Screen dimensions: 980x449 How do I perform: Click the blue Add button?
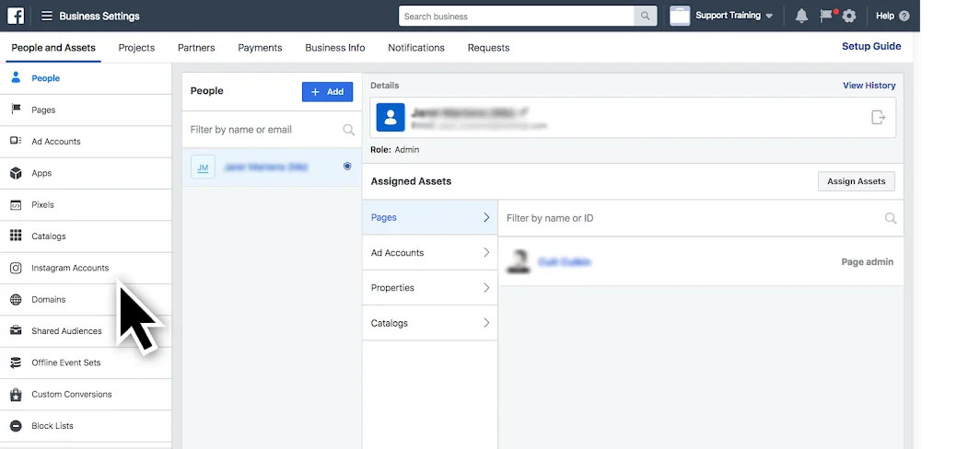tap(328, 92)
